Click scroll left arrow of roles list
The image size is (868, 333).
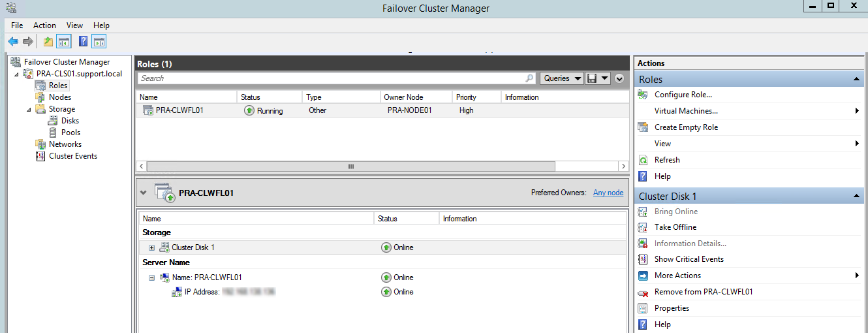(141, 166)
